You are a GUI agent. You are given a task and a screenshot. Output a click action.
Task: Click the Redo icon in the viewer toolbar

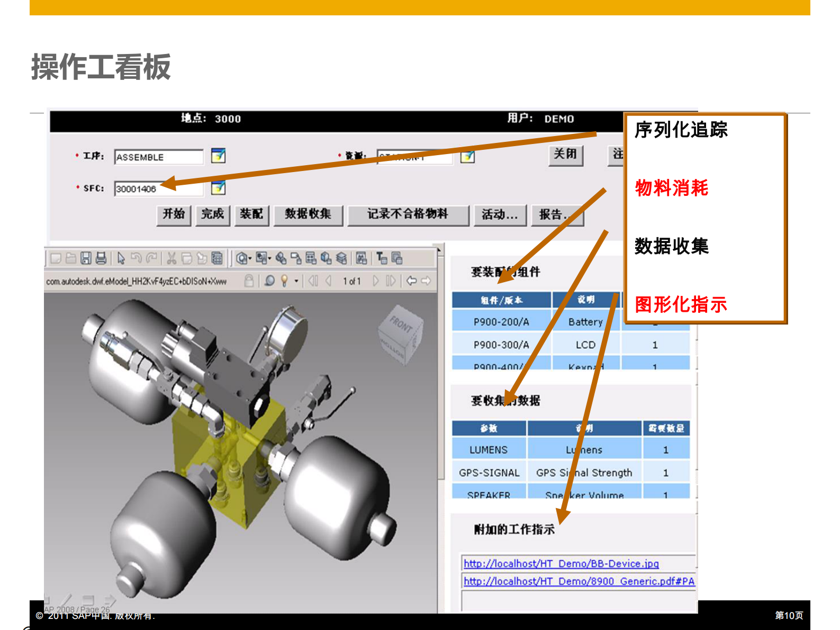[151, 258]
